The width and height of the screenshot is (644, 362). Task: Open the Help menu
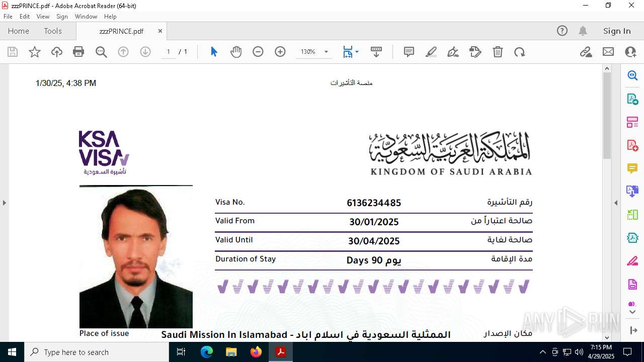point(110,17)
